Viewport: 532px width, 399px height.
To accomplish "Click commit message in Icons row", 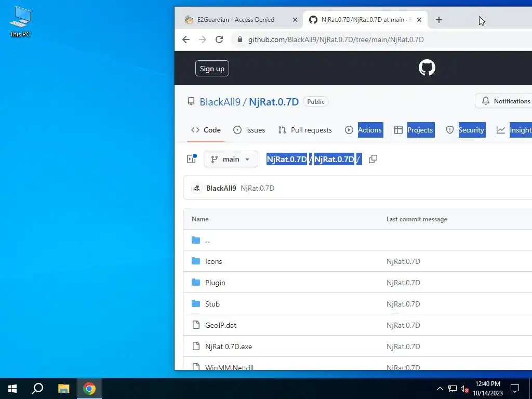I will (x=403, y=261).
